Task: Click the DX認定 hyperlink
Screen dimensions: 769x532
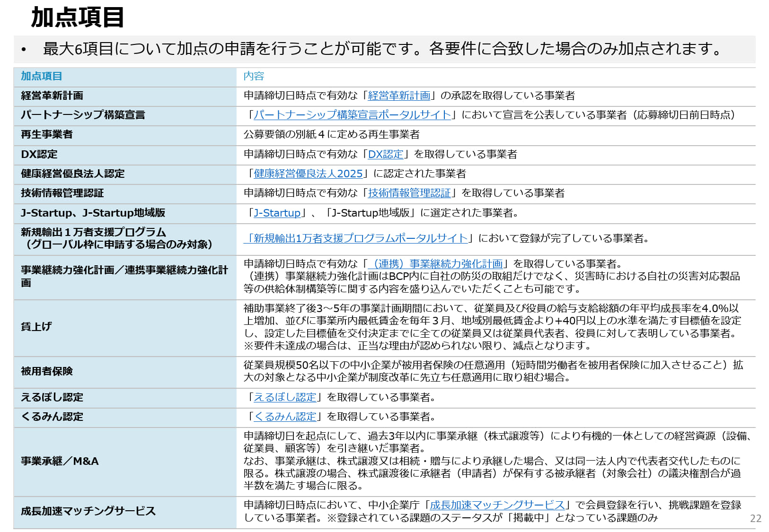Action: [x=387, y=154]
